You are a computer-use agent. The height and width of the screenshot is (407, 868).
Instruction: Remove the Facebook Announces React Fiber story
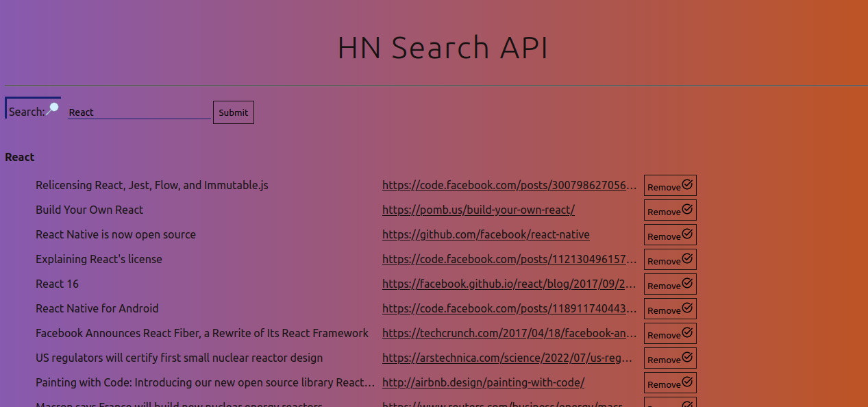coord(670,334)
